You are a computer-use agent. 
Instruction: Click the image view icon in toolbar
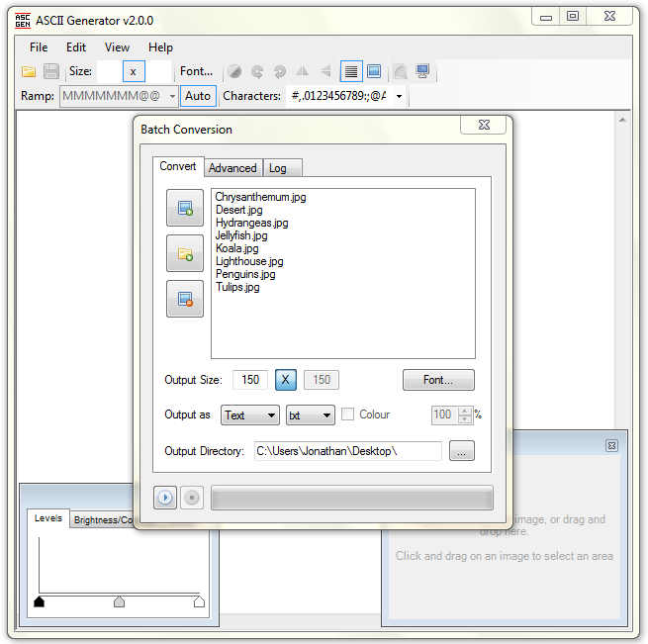click(x=374, y=71)
